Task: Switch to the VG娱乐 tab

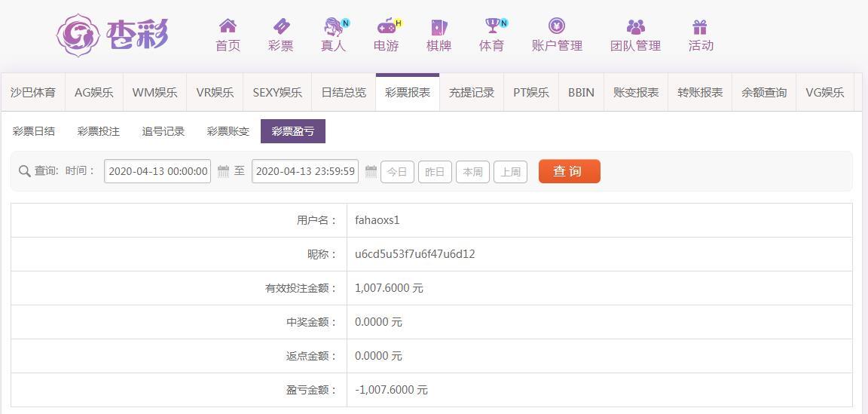Action: 825,93
